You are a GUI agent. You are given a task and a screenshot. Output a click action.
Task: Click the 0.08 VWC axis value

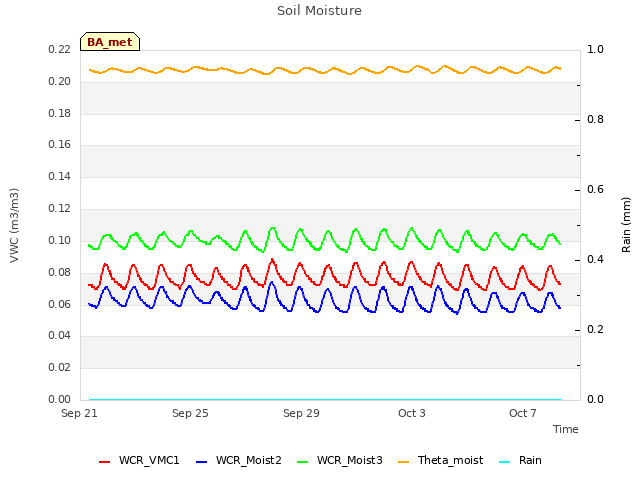(x=60, y=272)
